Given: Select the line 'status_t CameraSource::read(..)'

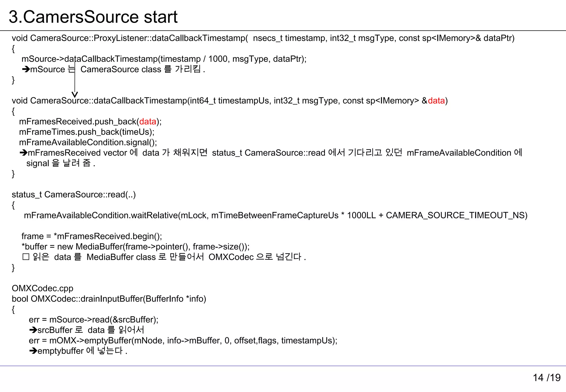Looking at the screenshot, I should 74,195.
